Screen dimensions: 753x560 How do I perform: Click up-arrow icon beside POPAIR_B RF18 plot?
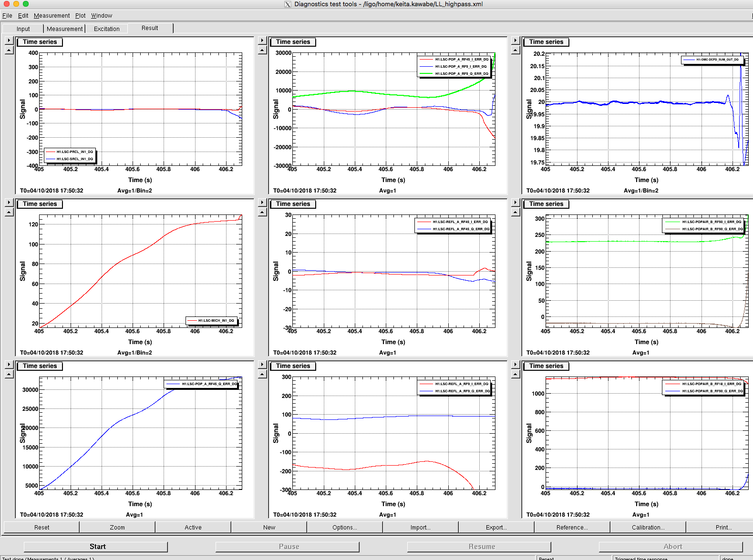point(516,374)
